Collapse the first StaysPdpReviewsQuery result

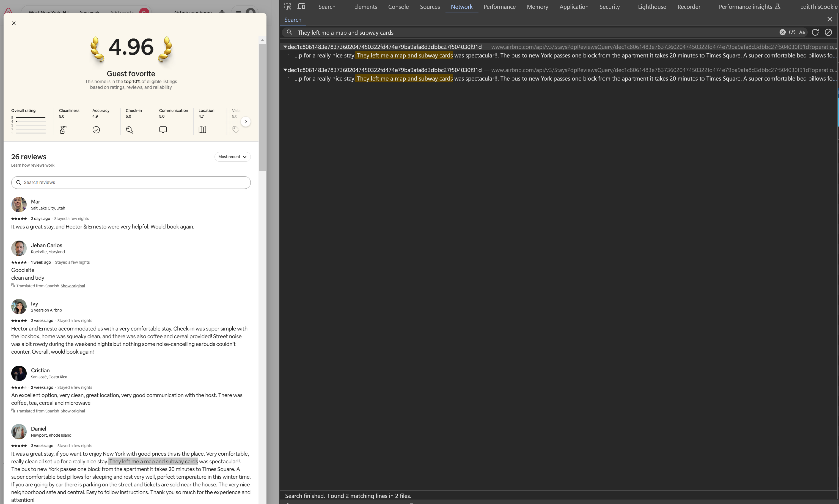[x=286, y=47]
